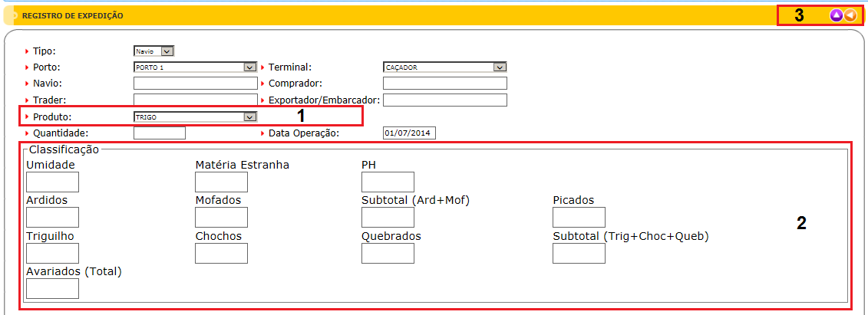Focus the Comprador input field

(444, 84)
